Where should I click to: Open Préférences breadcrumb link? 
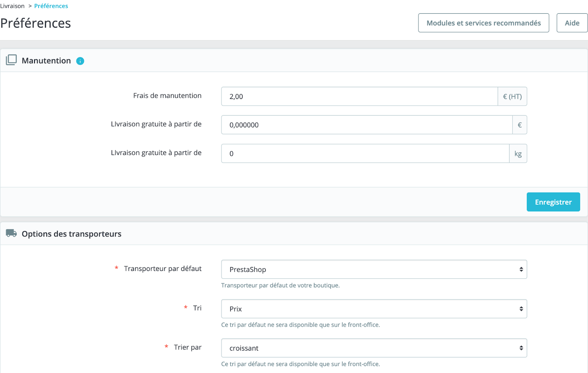pos(51,6)
